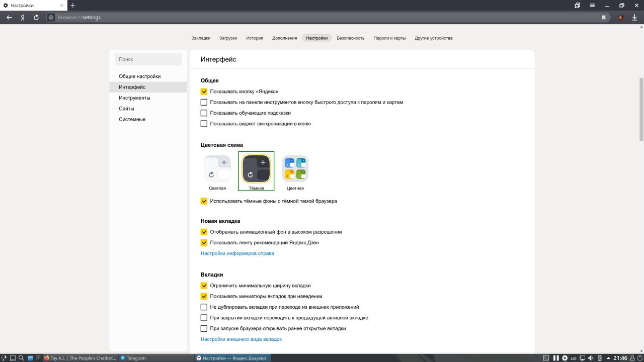This screenshot has width=644, height=362.
Task: Launch terminal from taskbar quick launch
Action: point(38,358)
